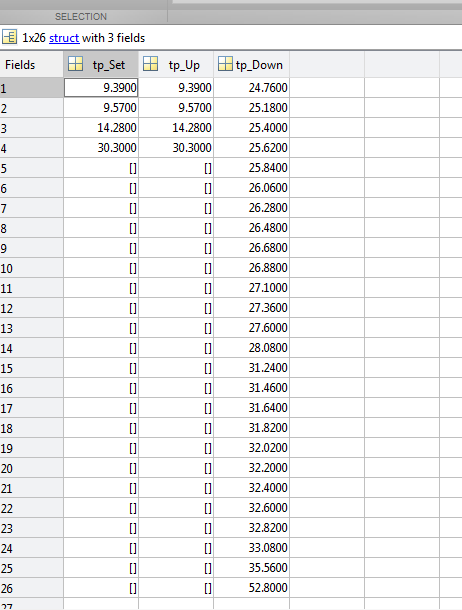
Task: Click tp_Set cell with 14.2800
Action: (101, 128)
